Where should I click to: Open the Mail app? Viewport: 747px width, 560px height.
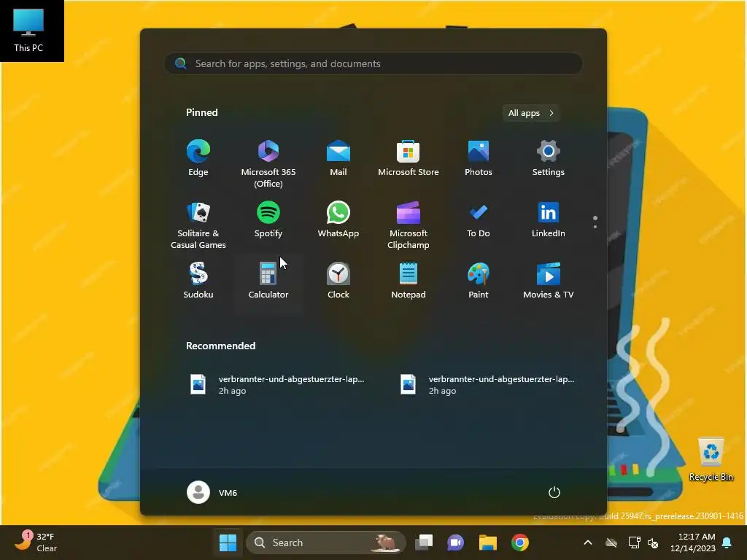tap(338, 158)
